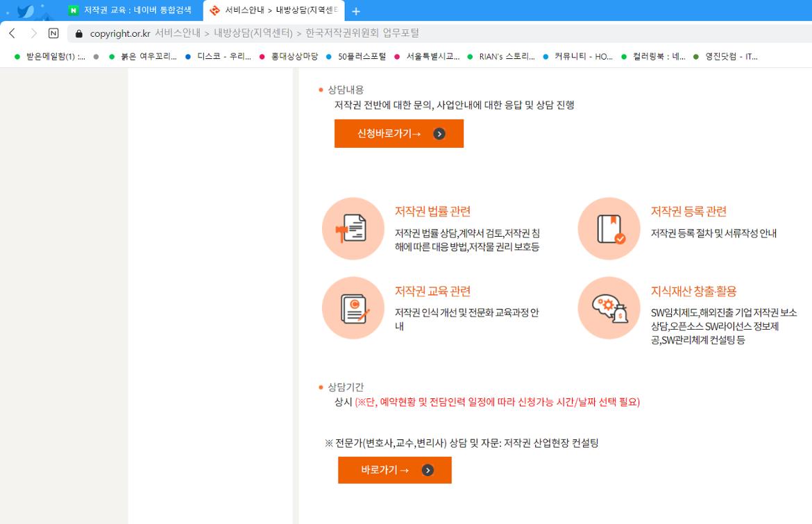Click the 저작권 등록 관련 book icon
The width and height of the screenshot is (812, 524).
pyautogui.click(x=609, y=228)
